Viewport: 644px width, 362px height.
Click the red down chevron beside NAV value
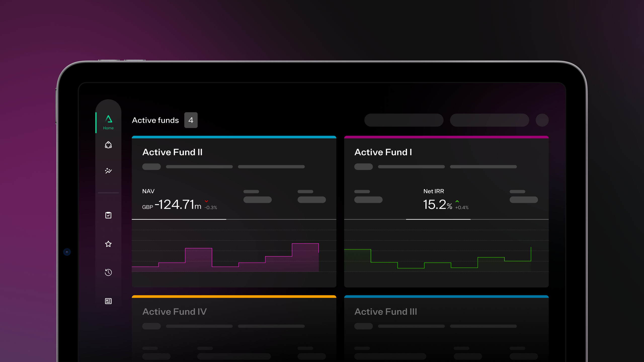coord(207,201)
